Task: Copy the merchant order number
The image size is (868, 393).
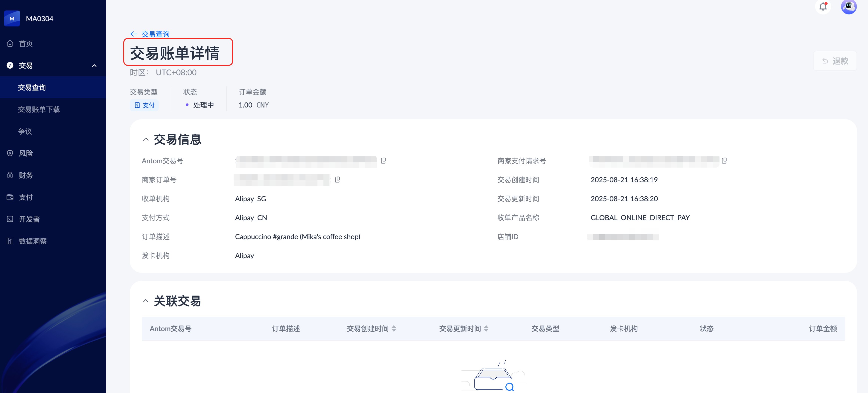Action: [337, 180]
